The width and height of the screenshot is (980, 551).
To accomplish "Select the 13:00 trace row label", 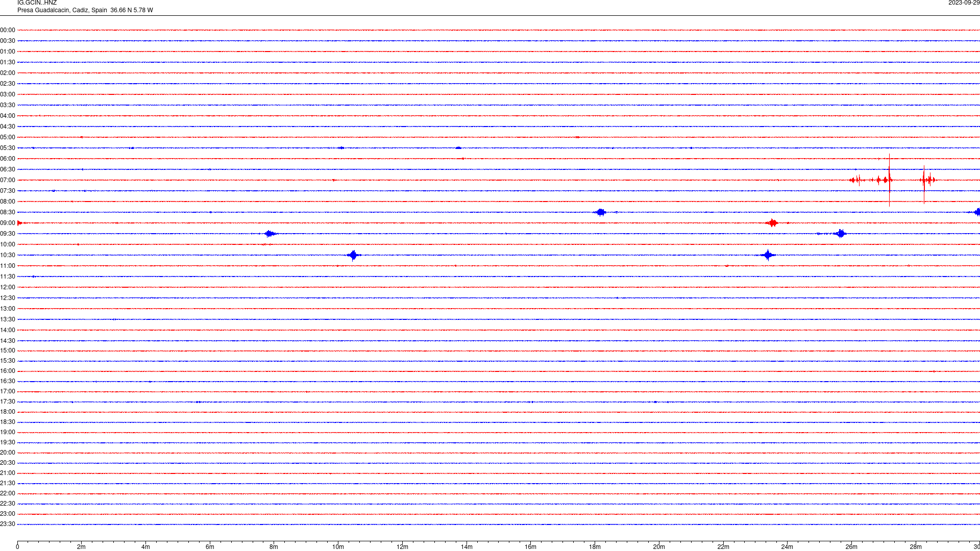I will point(8,309).
